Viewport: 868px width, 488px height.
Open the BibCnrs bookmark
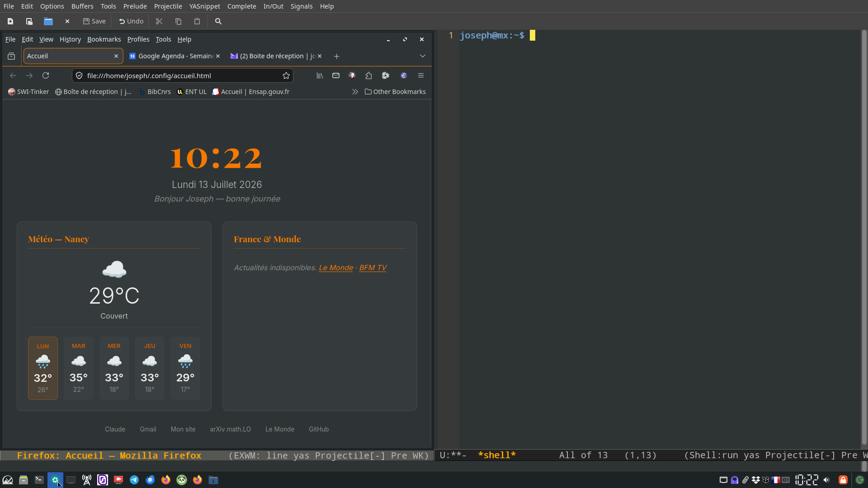click(x=155, y=92)
